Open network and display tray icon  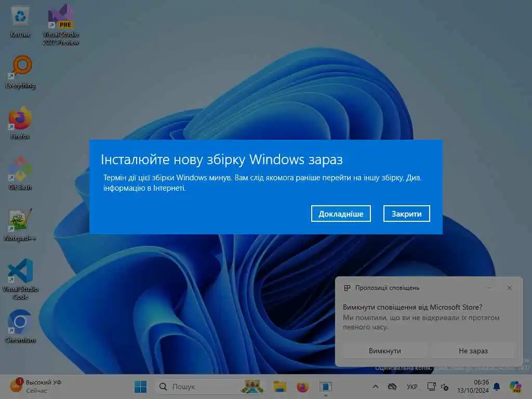[431, 387]
